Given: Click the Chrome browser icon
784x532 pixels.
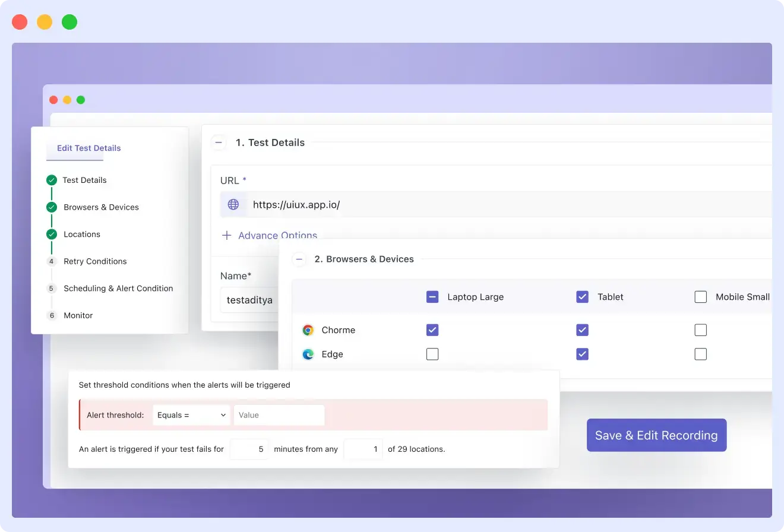Looking at the screenshot, I should [308, 330].
